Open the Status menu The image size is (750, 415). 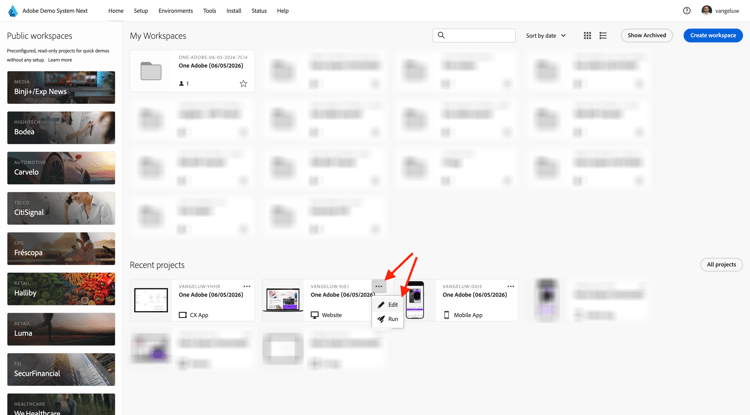click(259, 11)
